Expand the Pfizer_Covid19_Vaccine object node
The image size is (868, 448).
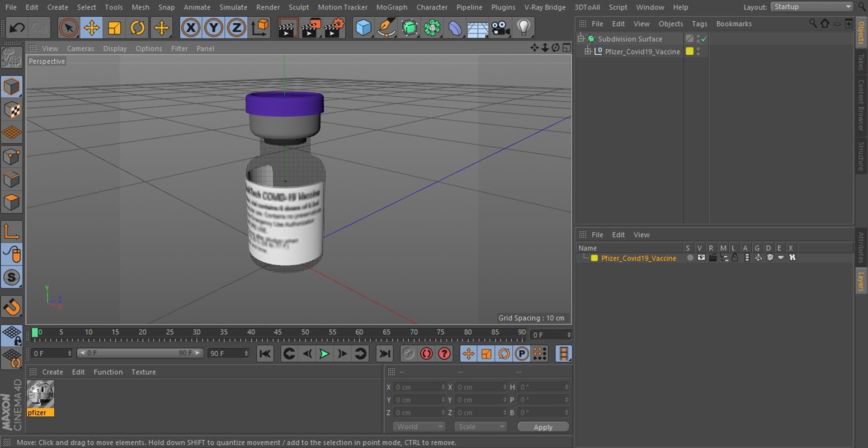click(x=588, y=51)
